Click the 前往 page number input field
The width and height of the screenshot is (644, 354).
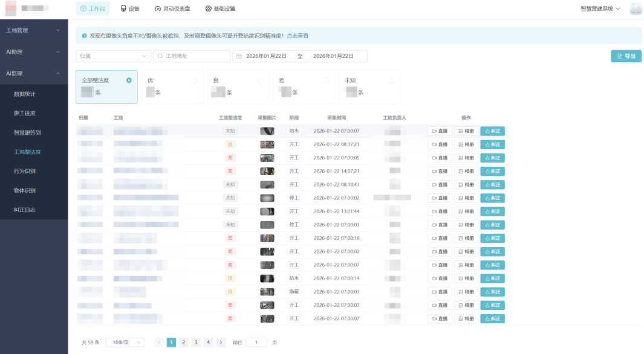coord(256,343)
